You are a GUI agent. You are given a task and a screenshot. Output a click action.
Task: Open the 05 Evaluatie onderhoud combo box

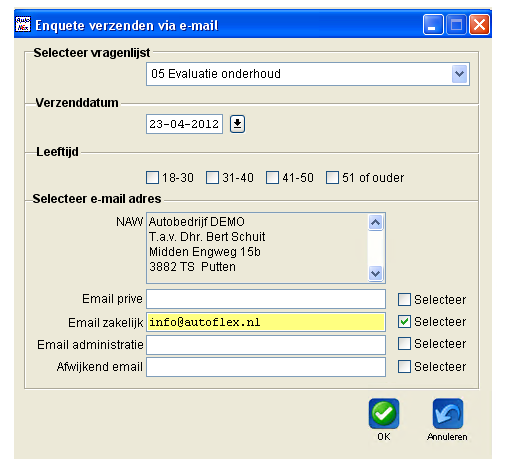[308, 74]
